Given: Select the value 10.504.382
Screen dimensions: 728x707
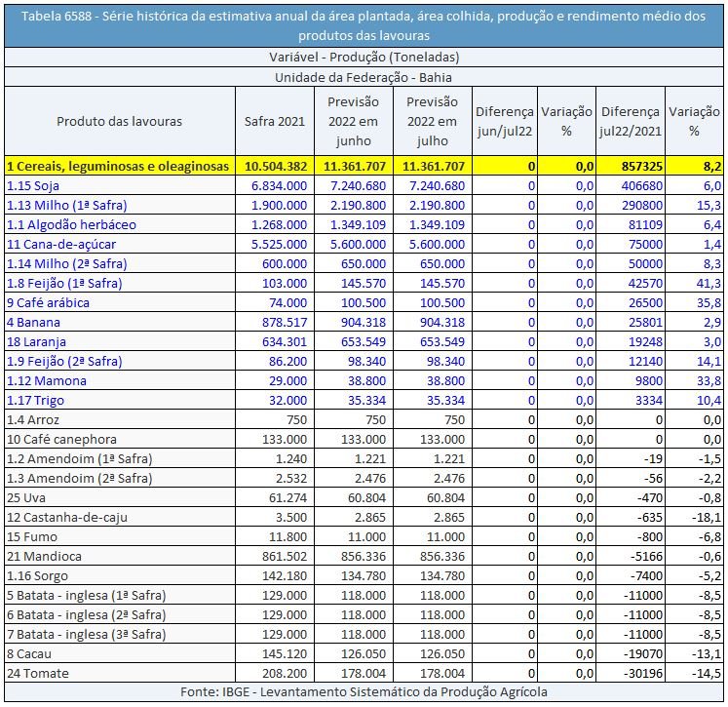Looking at the screenshot, I should (x=276, y=167).
